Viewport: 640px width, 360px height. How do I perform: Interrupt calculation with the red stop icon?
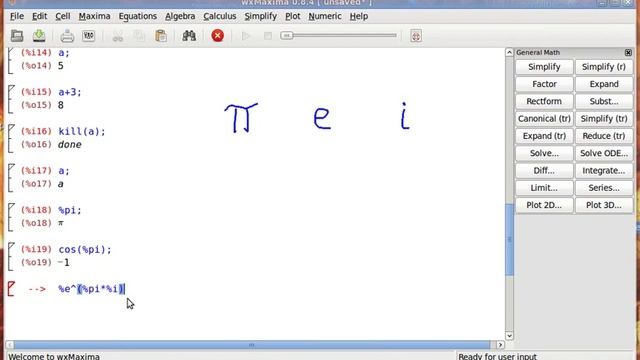[218, 36]
